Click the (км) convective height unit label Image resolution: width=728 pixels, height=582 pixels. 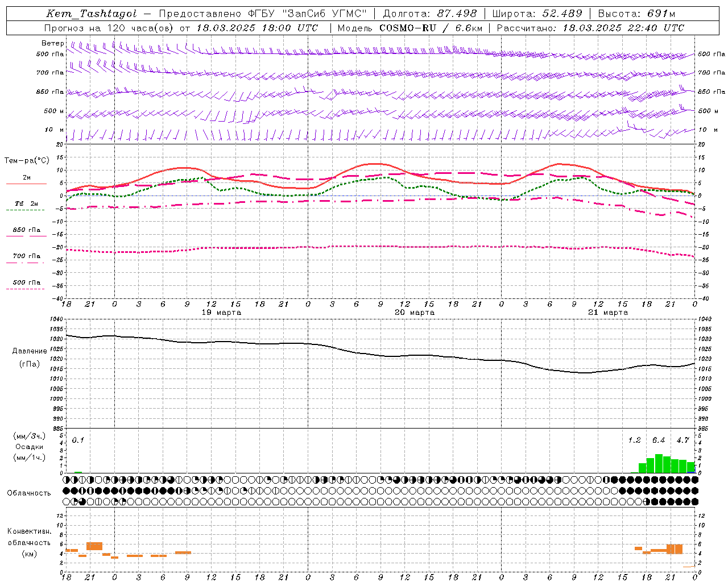pyautogui.click(x=30, y=554)
